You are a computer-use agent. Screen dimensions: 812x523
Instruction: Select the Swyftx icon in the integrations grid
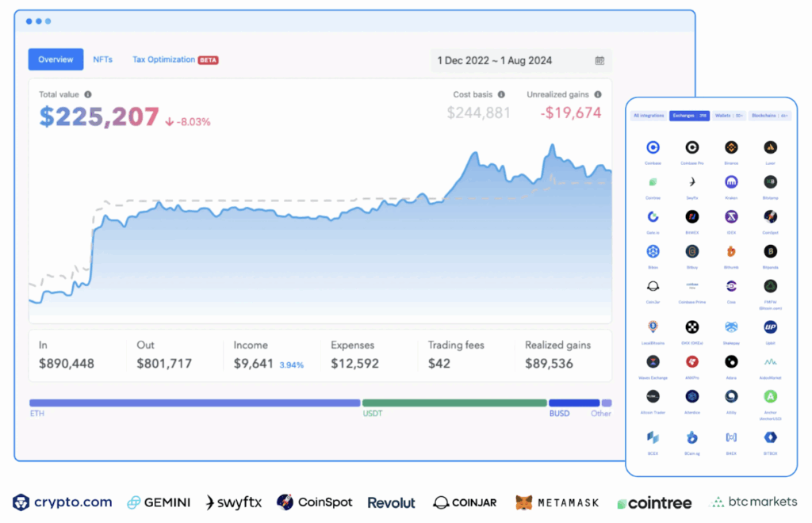click(691, 182)
